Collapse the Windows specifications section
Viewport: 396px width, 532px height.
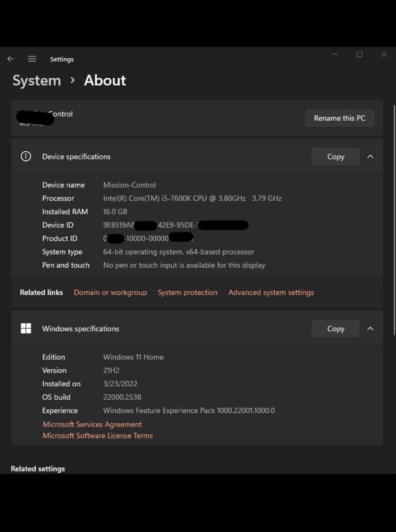(370, 328)
